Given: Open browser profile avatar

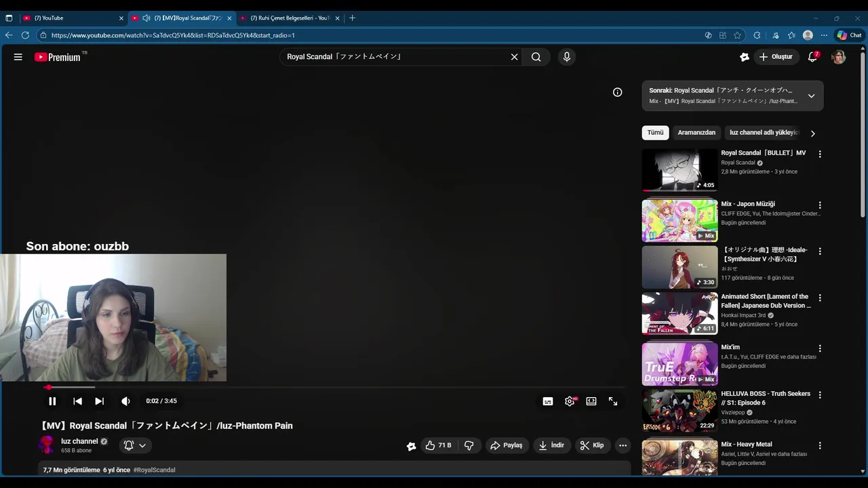Looking at the screenshot, I should click(808, 35).
